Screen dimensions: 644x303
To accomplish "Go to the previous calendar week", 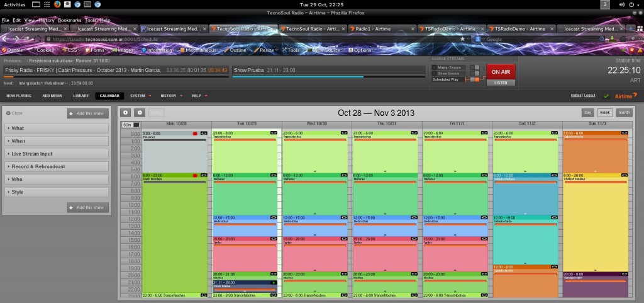I will [126, 113].
